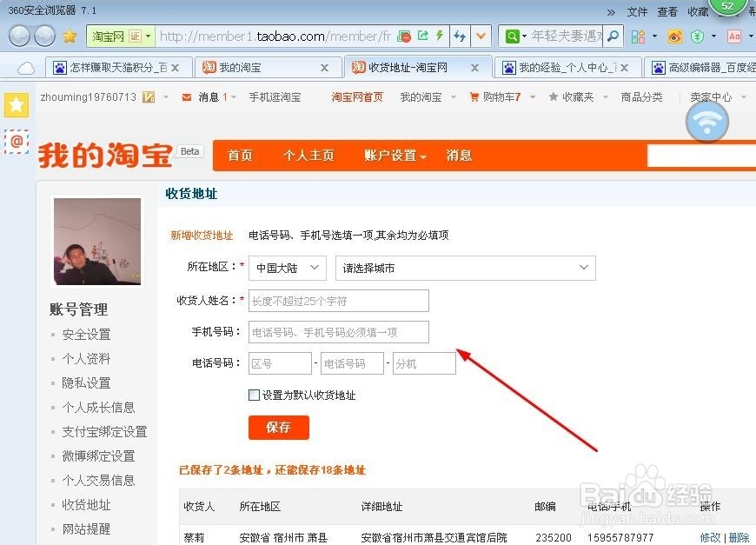Click the 手机号码 input field

click(x=339, y=332)
